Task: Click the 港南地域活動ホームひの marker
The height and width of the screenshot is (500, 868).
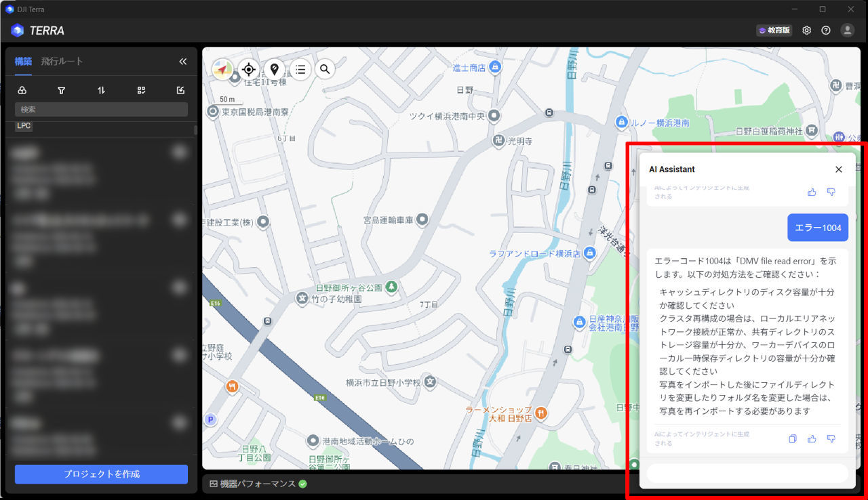Action: [313, 442]
